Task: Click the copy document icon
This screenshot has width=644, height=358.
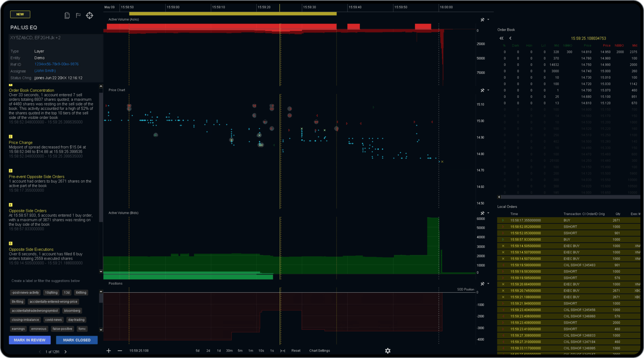Action: (67, 15)
